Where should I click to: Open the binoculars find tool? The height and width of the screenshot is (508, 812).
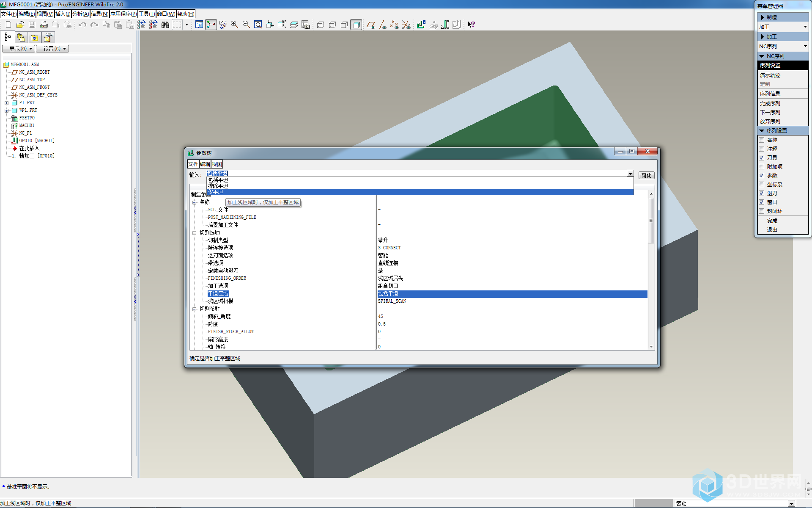pos(165,25)
